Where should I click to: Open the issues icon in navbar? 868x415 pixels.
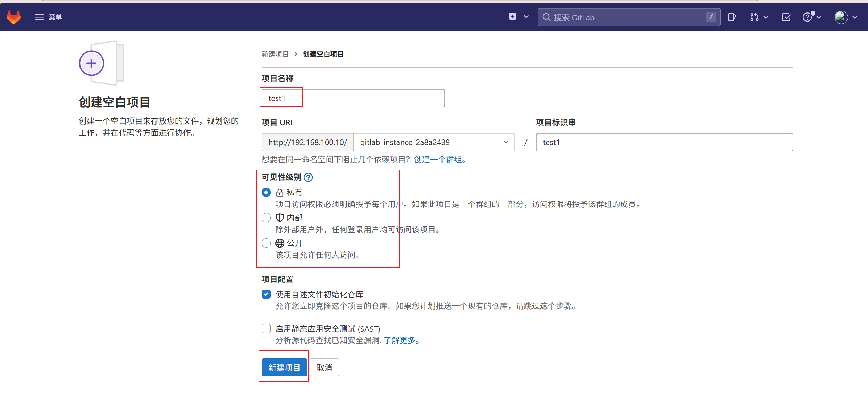click(x=732, y=17)
